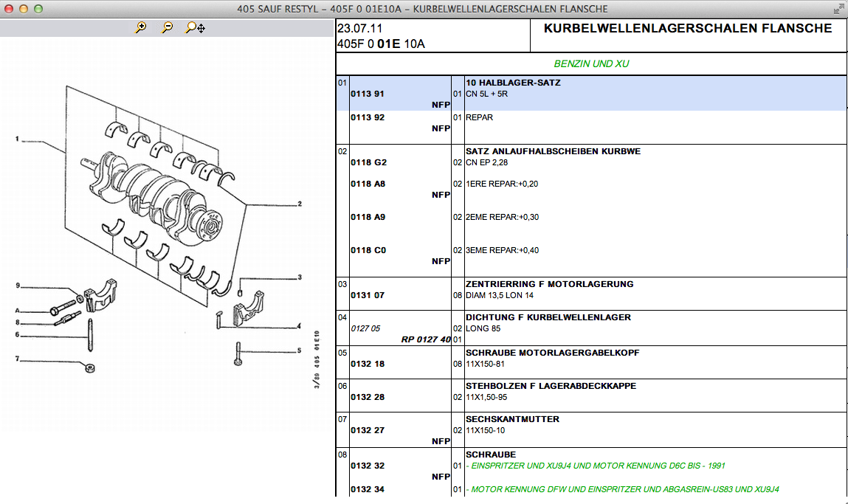848x504 pixels.
Task: Click callout number 2 in the diagram
Action: point(300,204)
